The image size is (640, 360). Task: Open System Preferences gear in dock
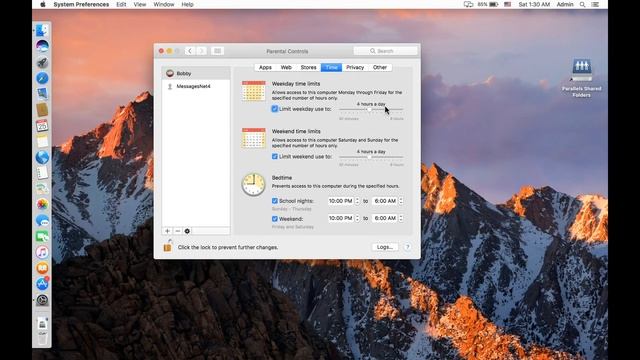42,300
